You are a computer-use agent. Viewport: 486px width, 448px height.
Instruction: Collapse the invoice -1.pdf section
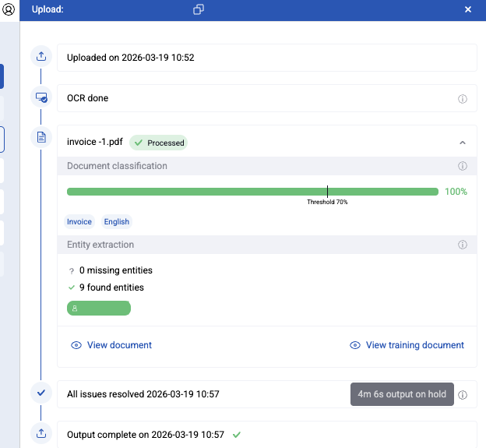pos(463,143)
